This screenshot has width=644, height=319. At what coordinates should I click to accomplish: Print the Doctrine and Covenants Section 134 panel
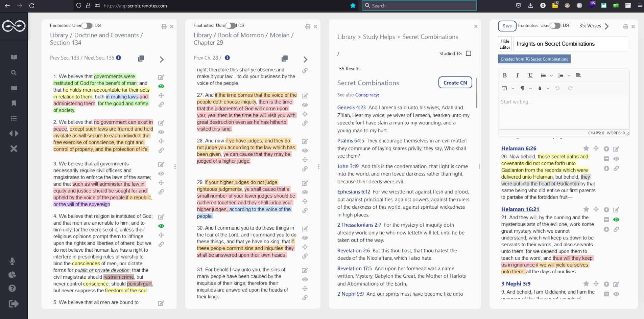point(164,26)
